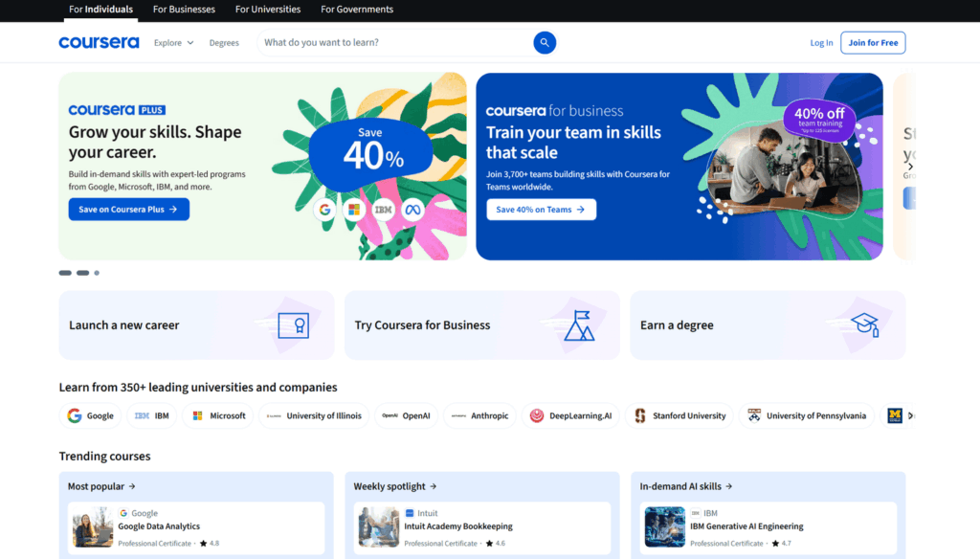Click the Meta logo in Save 40% banner
980x559 pixels.
tap(412, 210)
